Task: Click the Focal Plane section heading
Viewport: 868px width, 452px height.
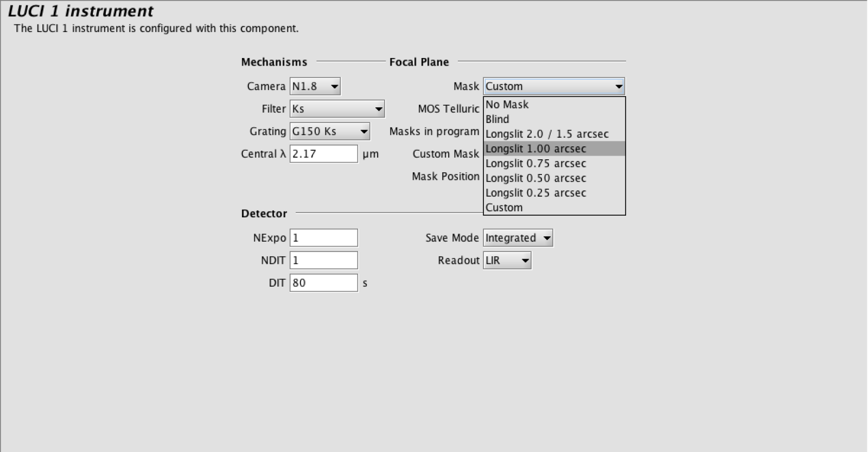Action: (419, 62)
